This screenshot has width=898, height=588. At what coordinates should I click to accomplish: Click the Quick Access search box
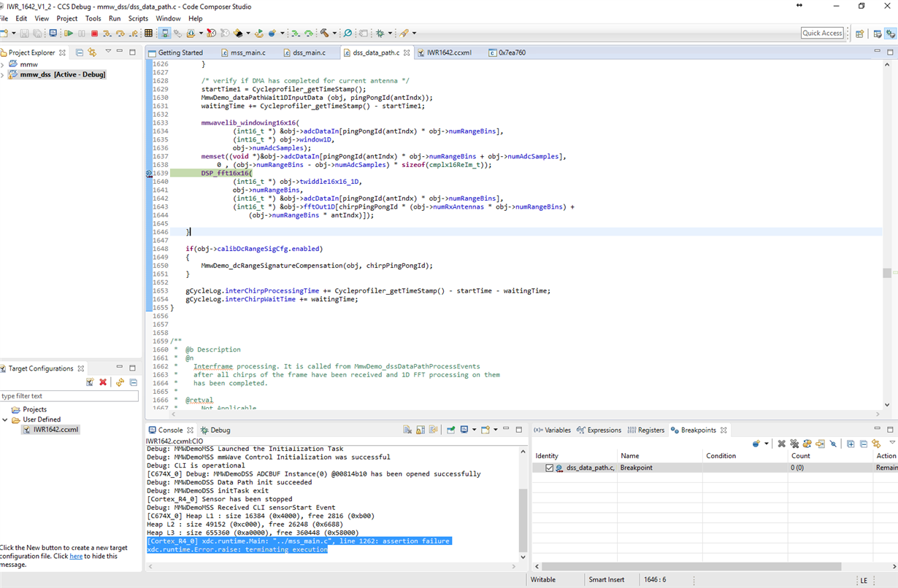point(822,33)
